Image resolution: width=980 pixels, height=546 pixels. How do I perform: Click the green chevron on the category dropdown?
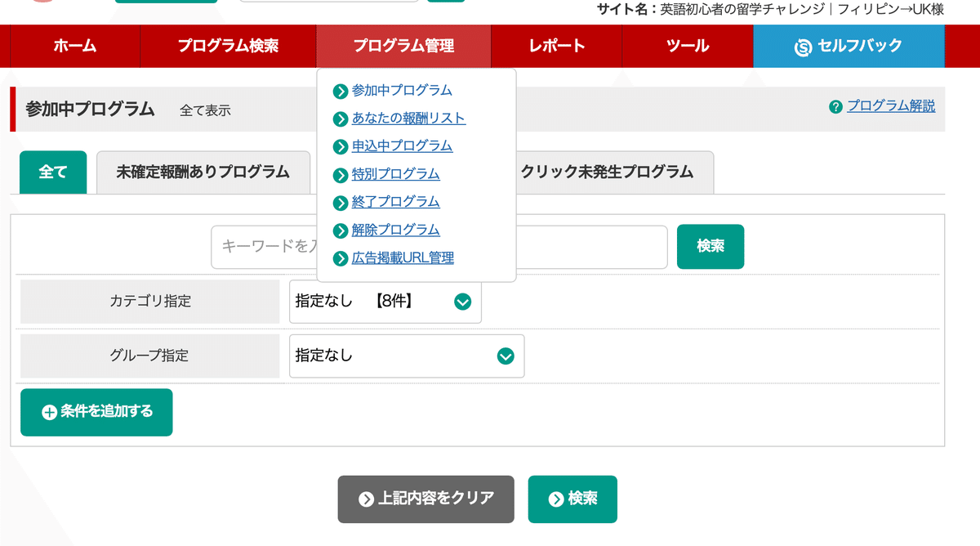(462, 302)
